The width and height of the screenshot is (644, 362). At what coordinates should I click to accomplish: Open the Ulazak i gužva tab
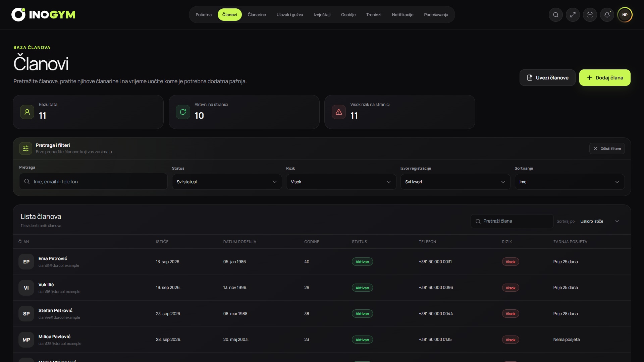coord(290,15)
